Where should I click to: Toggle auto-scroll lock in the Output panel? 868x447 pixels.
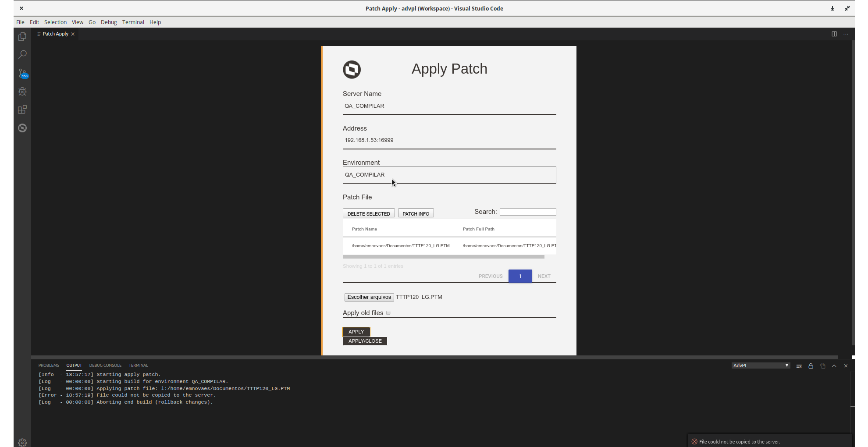(x=811, y=365)
